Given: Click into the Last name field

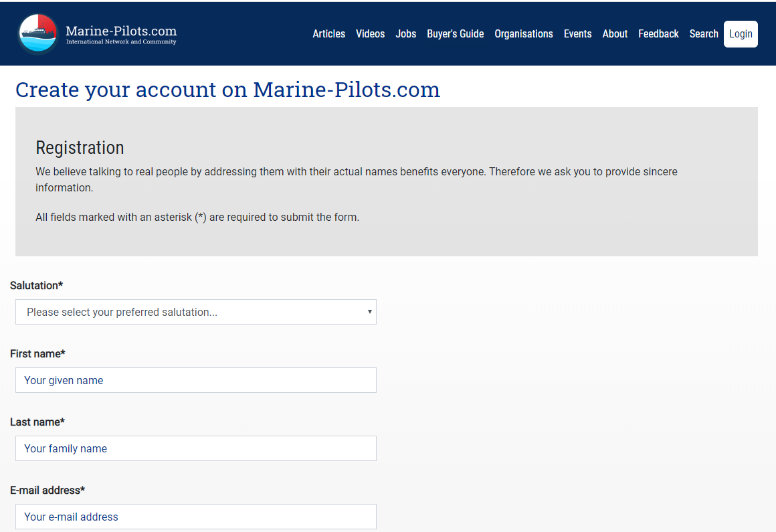Looking at the screenshot, I should [x=195, y=448].
